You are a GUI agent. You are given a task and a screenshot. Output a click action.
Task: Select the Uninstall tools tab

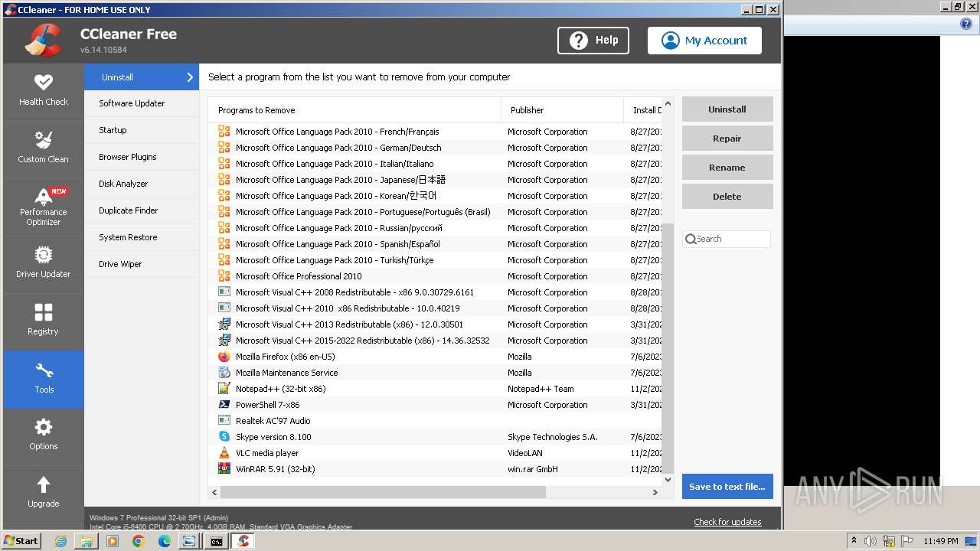coord(142,77)
